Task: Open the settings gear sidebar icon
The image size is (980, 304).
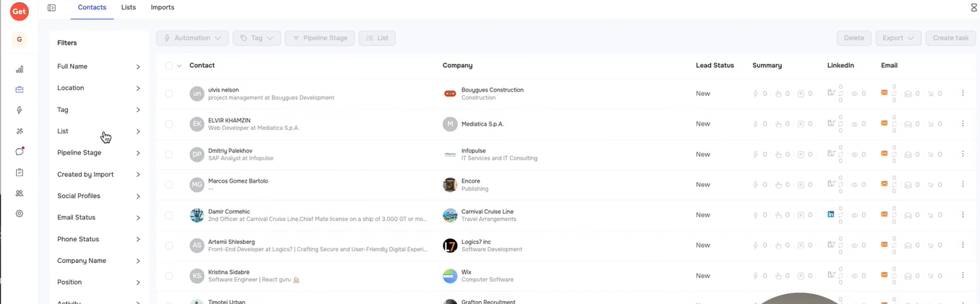Action: (20, 214)
